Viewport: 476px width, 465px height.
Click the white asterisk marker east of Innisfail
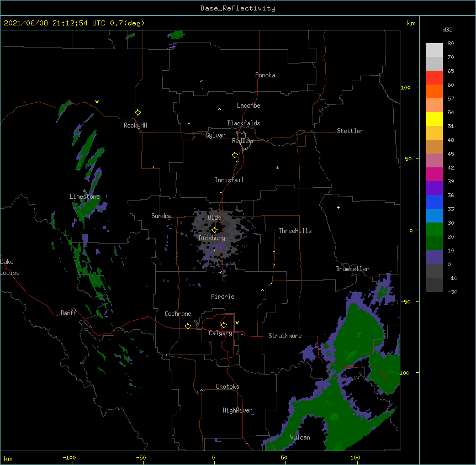(x=277, y=167)
